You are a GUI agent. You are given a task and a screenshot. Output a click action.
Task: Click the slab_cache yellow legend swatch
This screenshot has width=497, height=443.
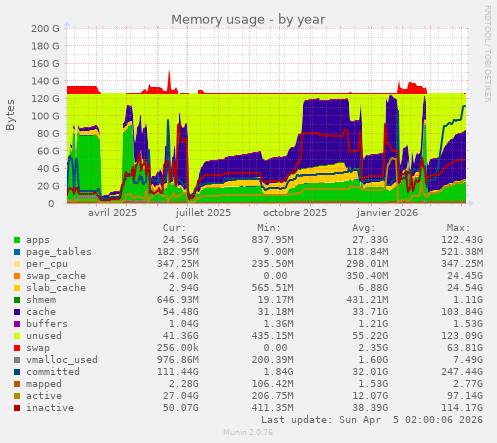pyautogui.click(x=17, y=288)
